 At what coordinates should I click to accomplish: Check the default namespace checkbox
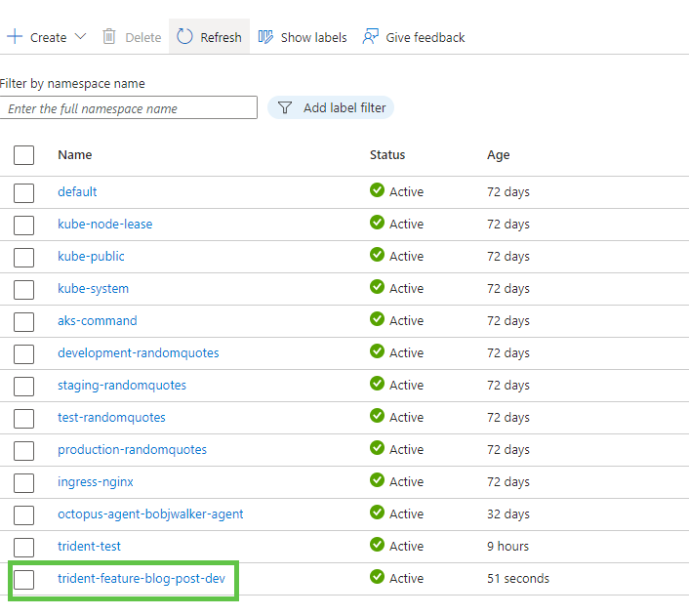[x=23, y=193]
